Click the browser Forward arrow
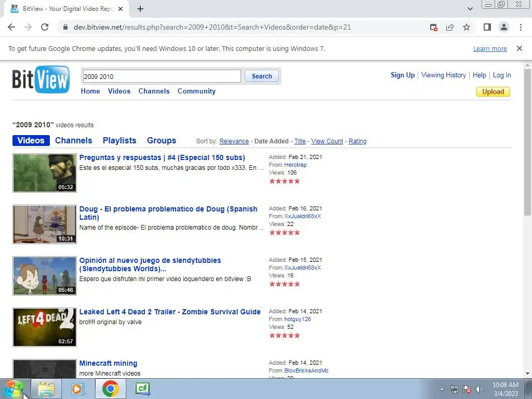The width and height of the screenshot is (532, 399). (28, 27)
